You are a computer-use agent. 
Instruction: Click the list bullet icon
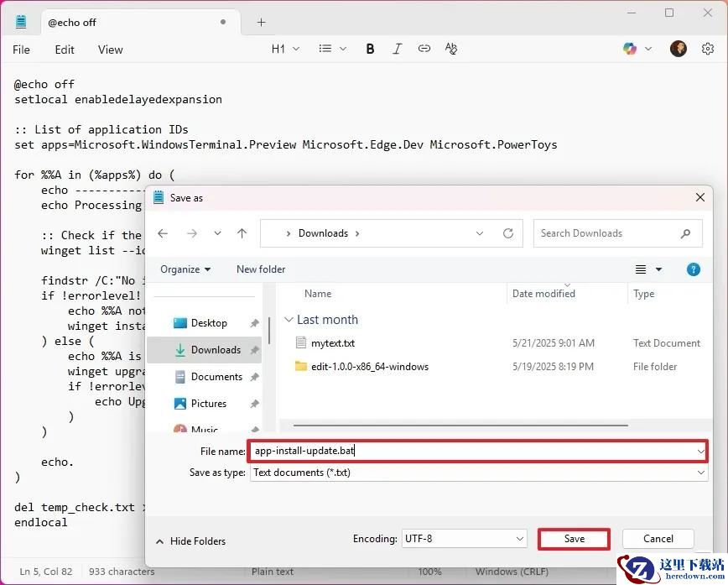(x=325, y=49)
